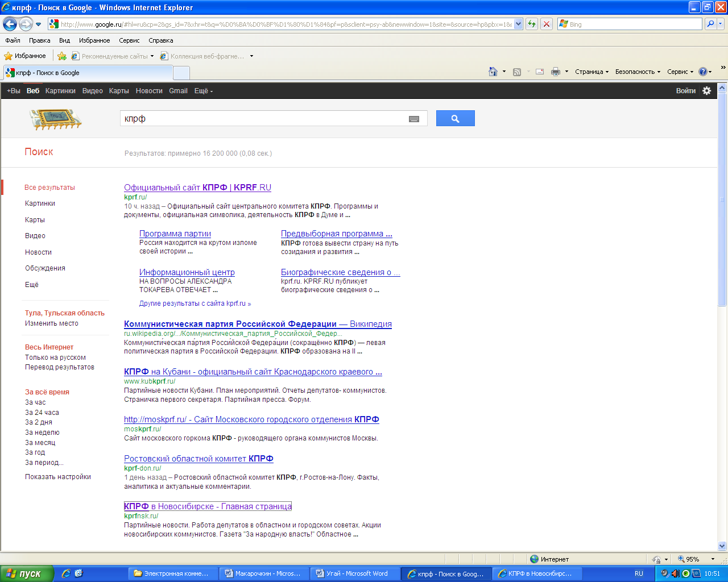728x582 pixels.
Task: Click the add to favorites bar icon
Action: (x=62, y=56)
